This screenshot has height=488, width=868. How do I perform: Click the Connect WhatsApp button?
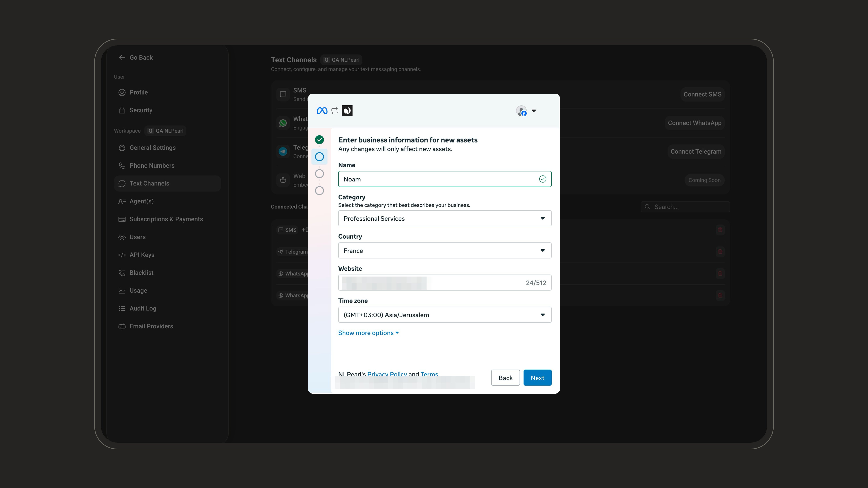pos(694,123)
